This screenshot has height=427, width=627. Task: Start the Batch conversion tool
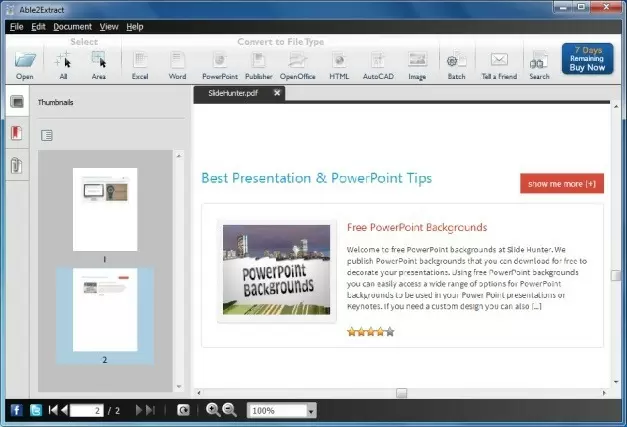[x=457, y=61]
